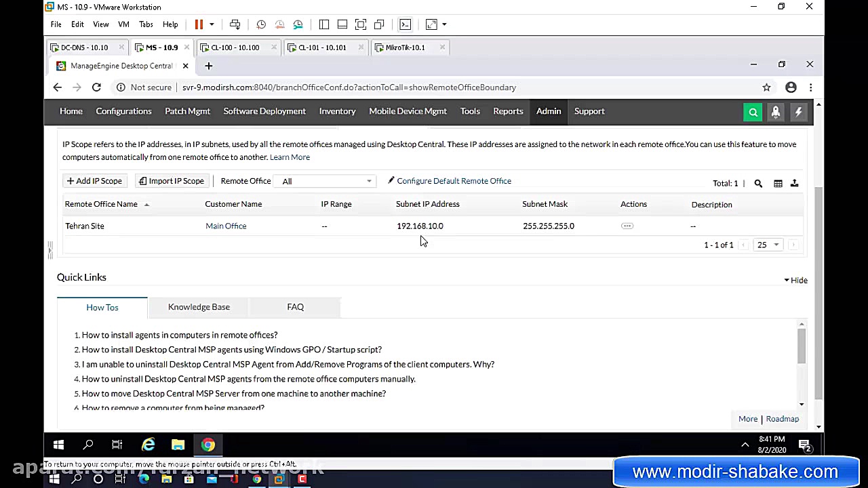Switch to the FAQ tab
The height and width of the screenshot is (488, 868).
(295, 307)
